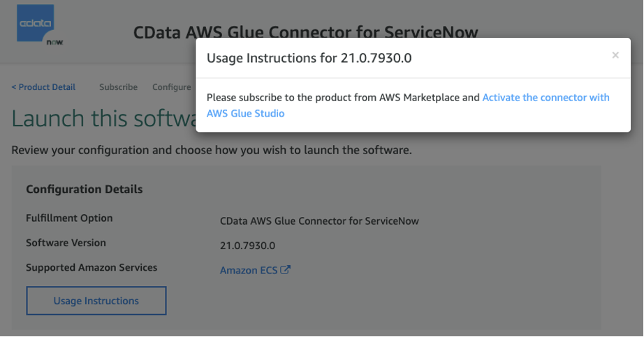Image resolution: width=644 pixels, height=337 pixels.
Task: Close the Usage Instructions dialog
Action: [615, 56]
